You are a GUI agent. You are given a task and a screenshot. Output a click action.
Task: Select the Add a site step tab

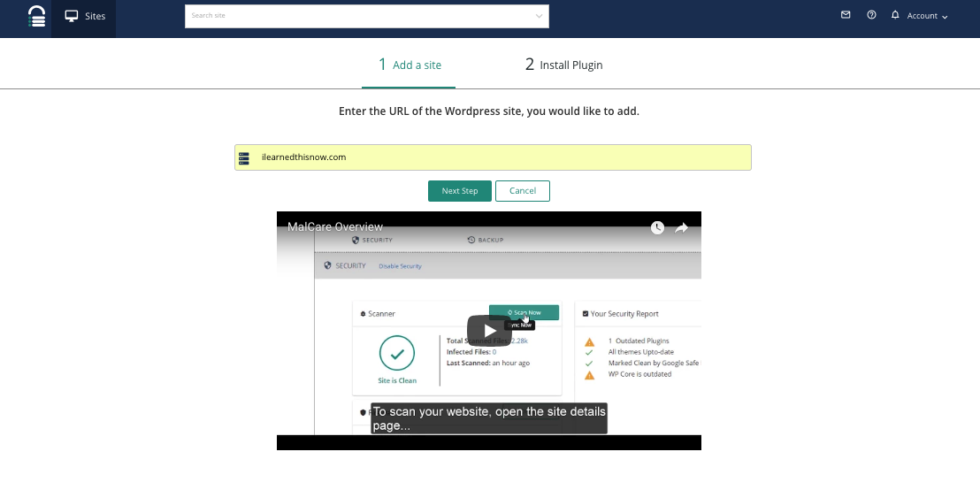(410, 65)
